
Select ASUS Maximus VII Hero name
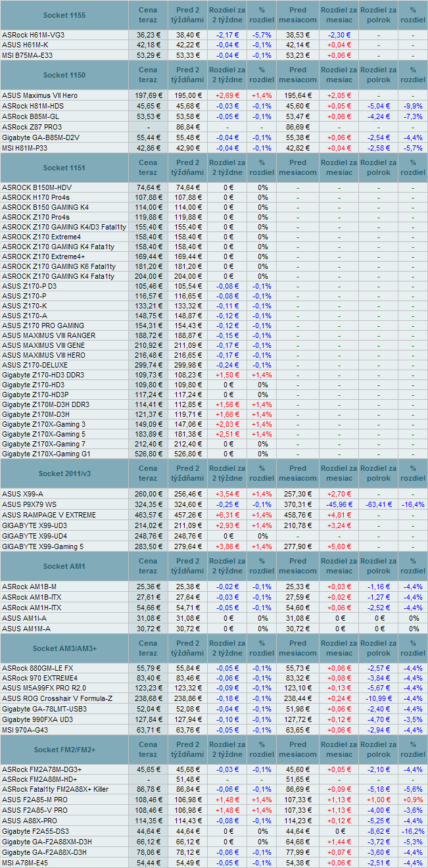click(39, 95)
